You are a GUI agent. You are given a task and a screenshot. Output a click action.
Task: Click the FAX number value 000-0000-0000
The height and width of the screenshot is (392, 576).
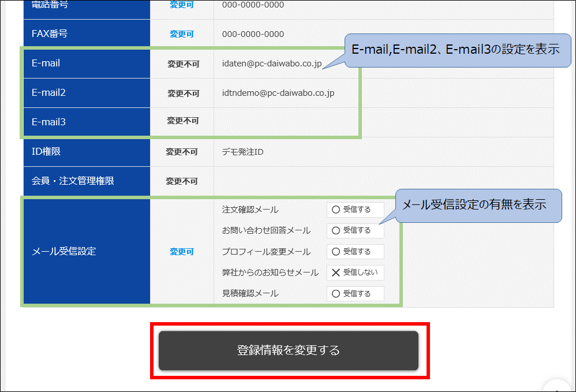253,34
